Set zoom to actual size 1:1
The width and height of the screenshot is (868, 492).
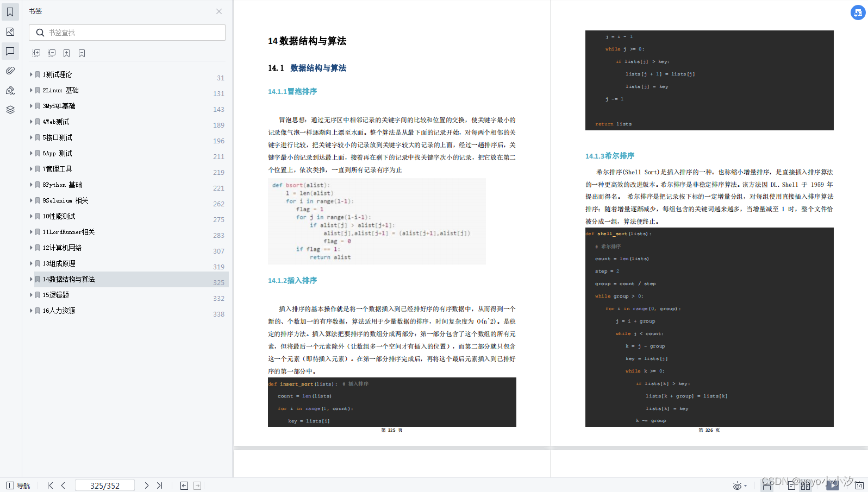859,485
